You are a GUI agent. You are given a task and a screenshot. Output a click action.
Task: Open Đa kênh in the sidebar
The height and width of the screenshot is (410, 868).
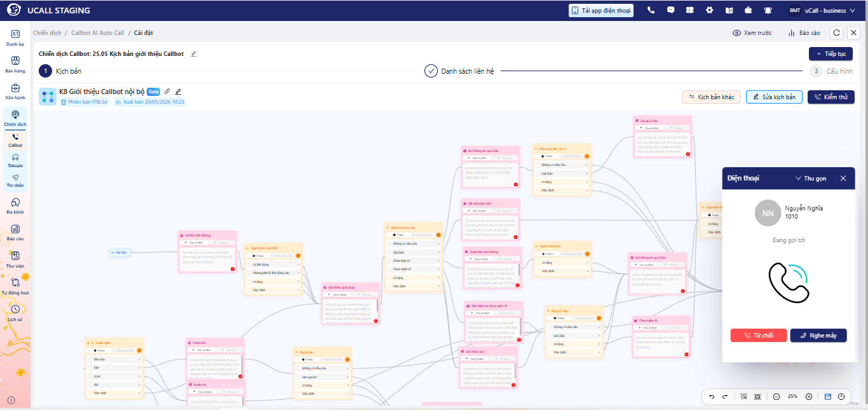click(x=15, y=205)
